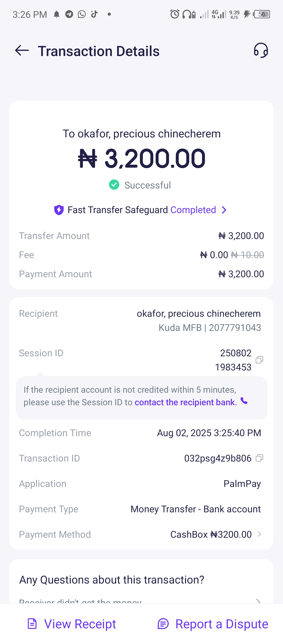
Task: Tap the View Receipt document icon
Action: [x=32, y=624]
